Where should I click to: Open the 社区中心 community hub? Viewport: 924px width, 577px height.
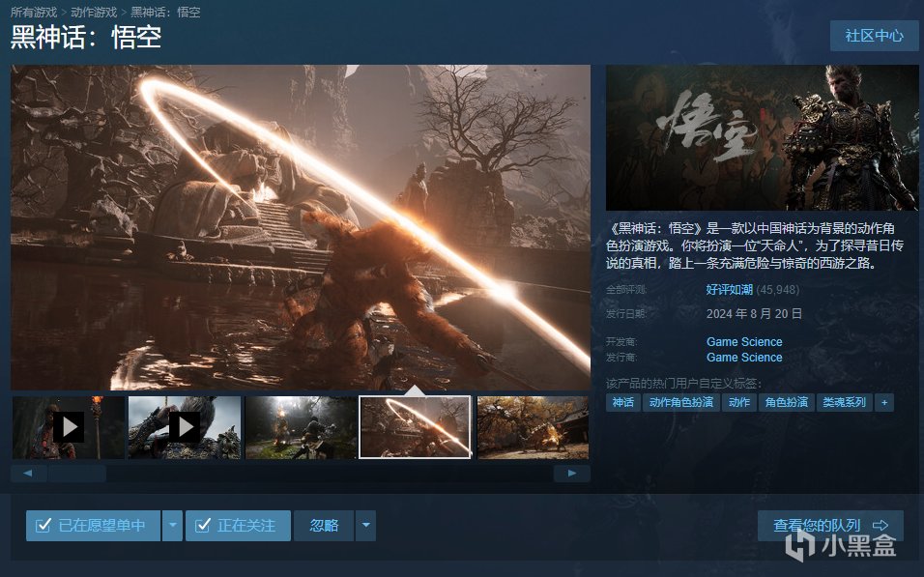(874, 36)
